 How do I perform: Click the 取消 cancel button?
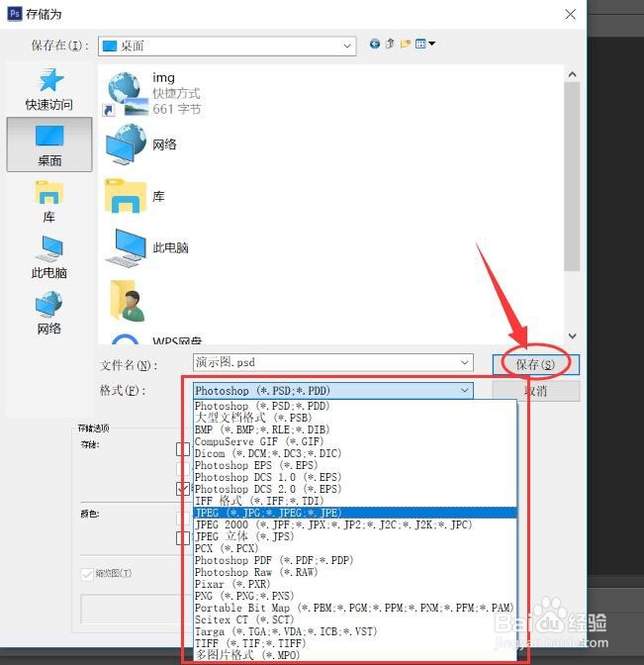[535, 391]
